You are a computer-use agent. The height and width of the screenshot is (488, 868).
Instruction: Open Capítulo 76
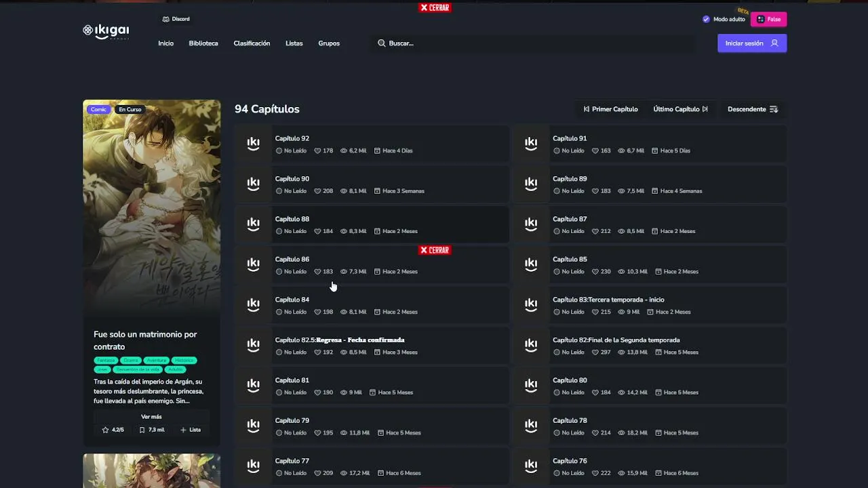click(x=650, y=466)
